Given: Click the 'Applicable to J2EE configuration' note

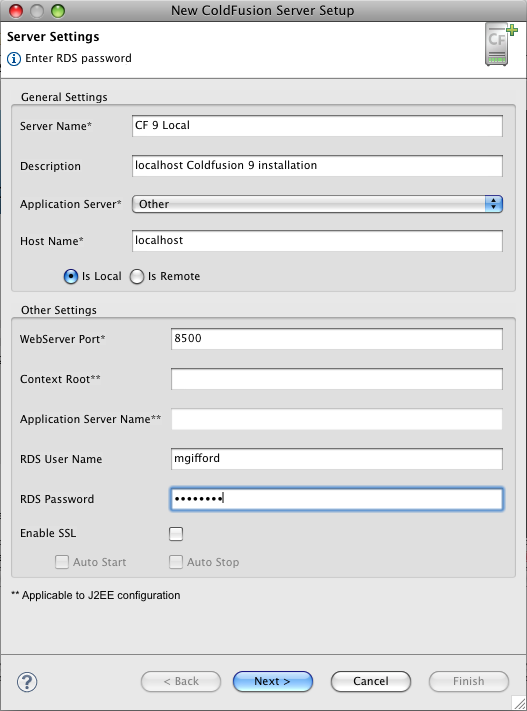Looking at the screenshot, I should point(96,595).
